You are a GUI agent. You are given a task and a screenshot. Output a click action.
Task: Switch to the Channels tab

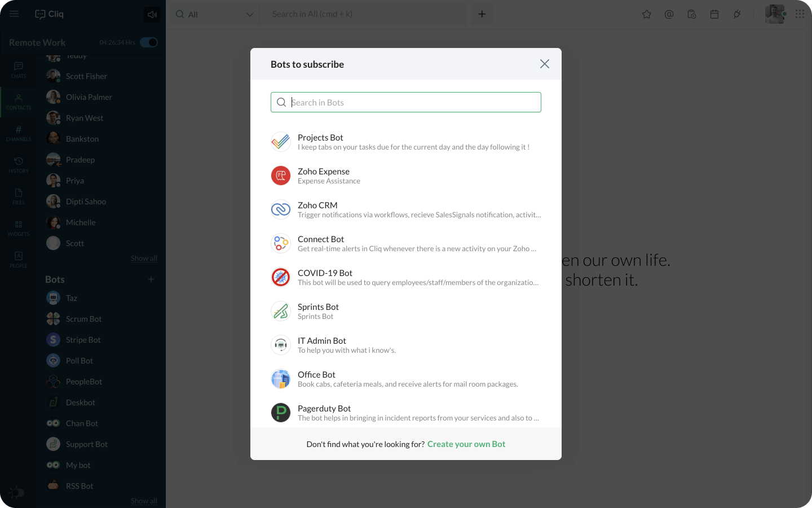19,133
